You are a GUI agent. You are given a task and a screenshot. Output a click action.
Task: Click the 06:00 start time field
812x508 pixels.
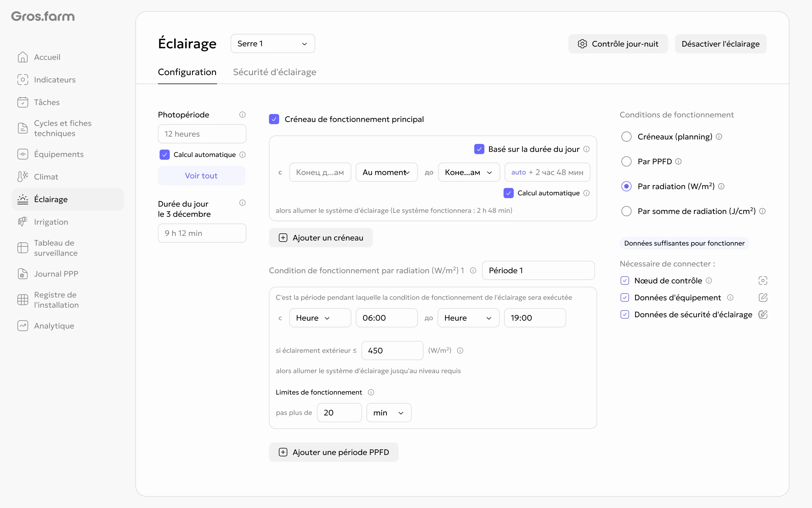387,318
